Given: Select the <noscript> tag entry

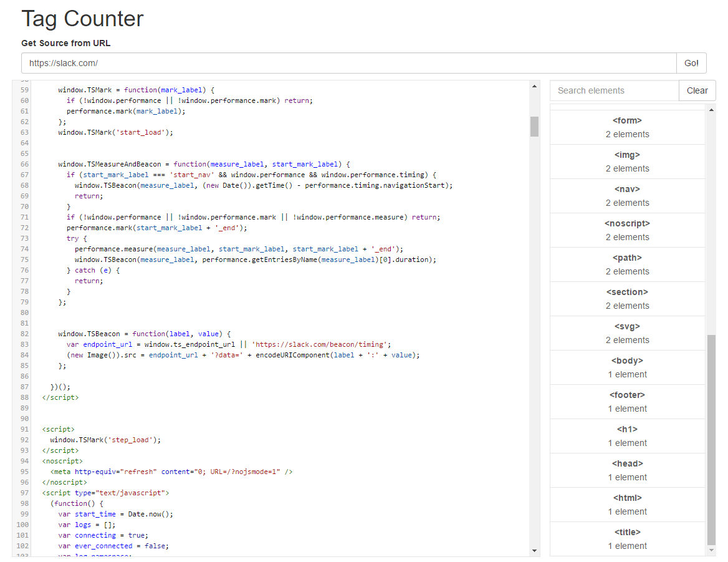Looking at the screenshot, I should (627, 230).
